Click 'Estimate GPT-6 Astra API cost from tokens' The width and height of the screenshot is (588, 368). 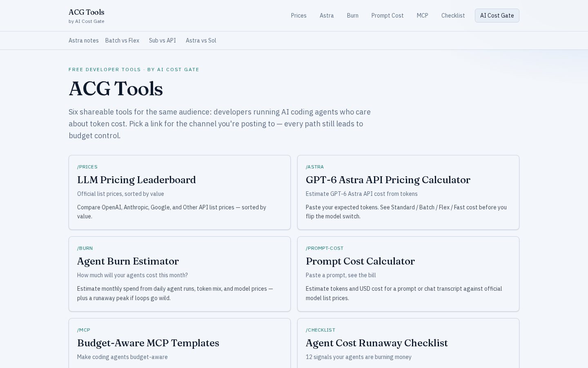[362, 194]
